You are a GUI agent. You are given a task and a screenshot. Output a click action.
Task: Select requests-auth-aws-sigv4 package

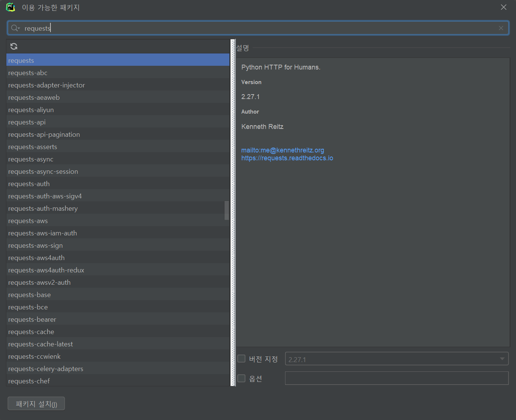point(118,196)
